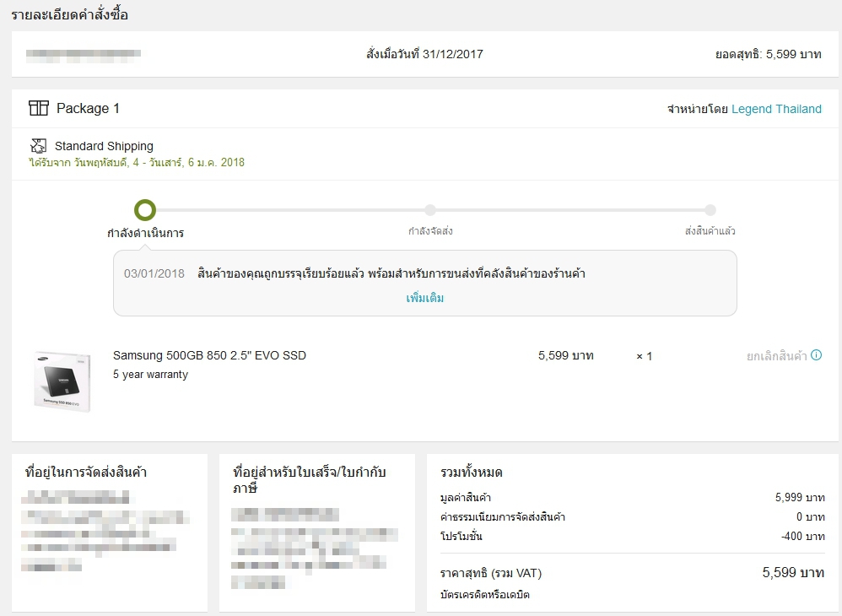
Task: Click the Standard Shipping delivery icon
Action: coord(38,145)
